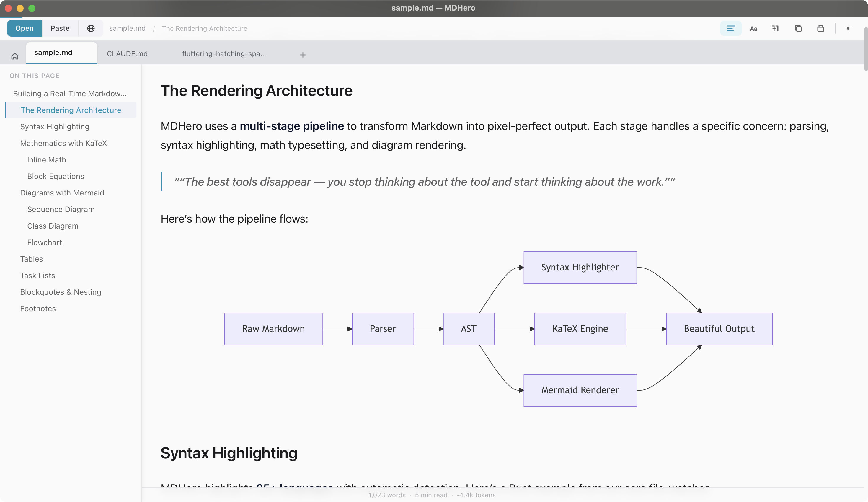
Task: Click The Rendering Architecture breadcrumb
Action: 205,28
